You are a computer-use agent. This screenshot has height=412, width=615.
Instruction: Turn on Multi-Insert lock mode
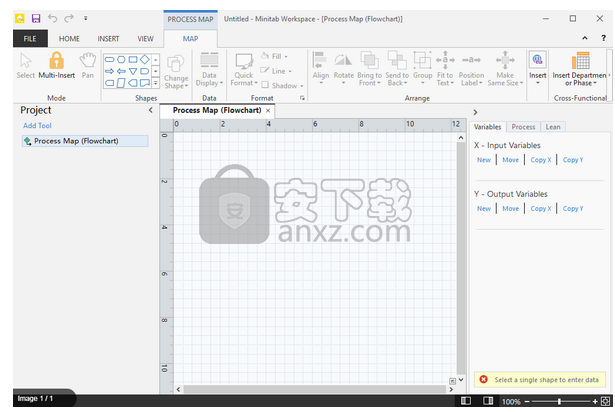click(x=56, y=66)
